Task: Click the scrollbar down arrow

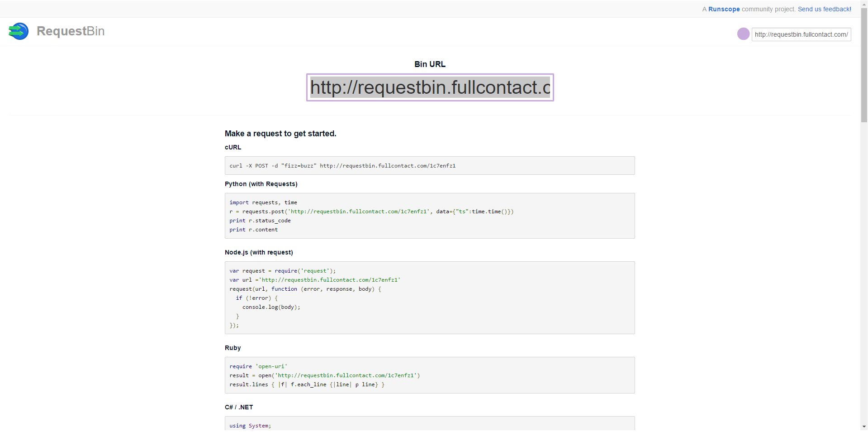Action: pyautogui.click(x=864, y=427)
